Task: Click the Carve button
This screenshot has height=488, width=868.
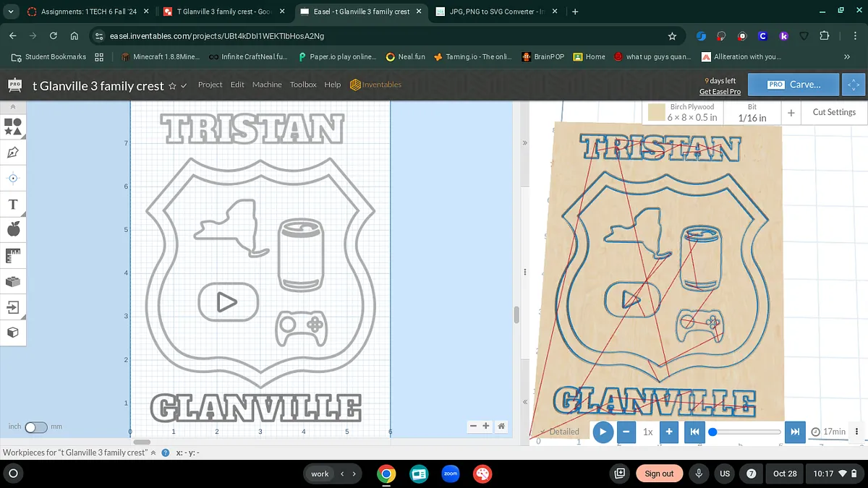Action: click(x=793, y=85)
